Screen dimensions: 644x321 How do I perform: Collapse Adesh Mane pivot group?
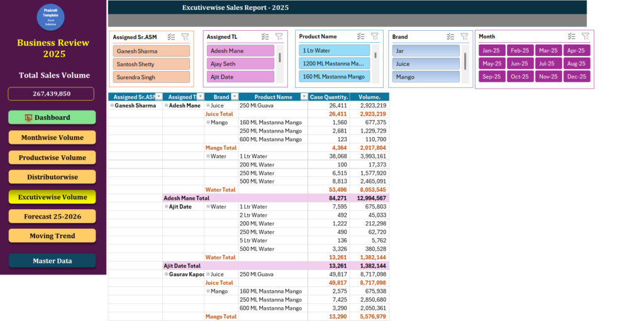(166, 106)
